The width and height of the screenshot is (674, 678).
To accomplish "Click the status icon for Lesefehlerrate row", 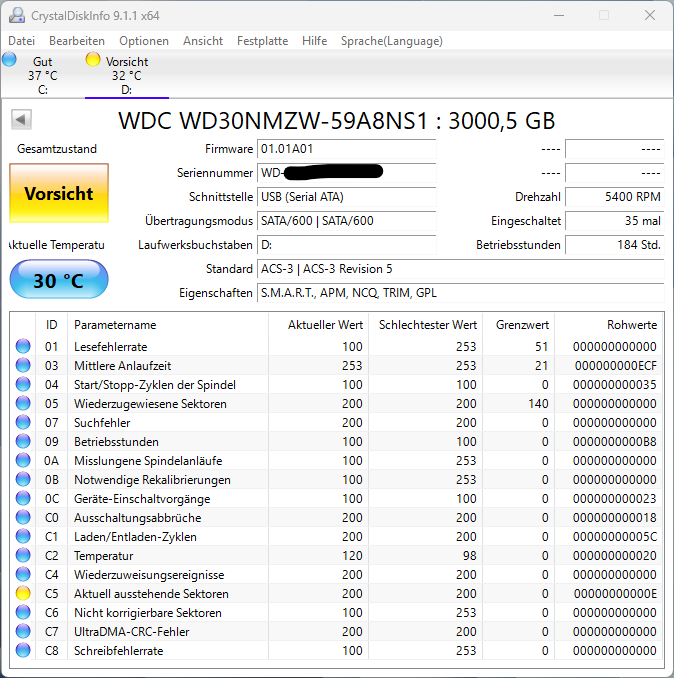I will (23, 346).
